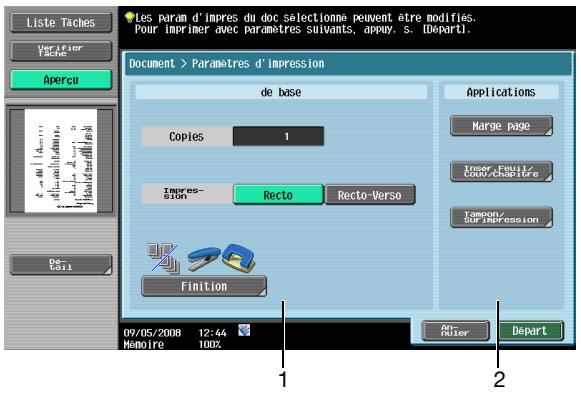The image size is (581, 393).
Task: Click the Vérifier Tâche button
Action: 61,51
